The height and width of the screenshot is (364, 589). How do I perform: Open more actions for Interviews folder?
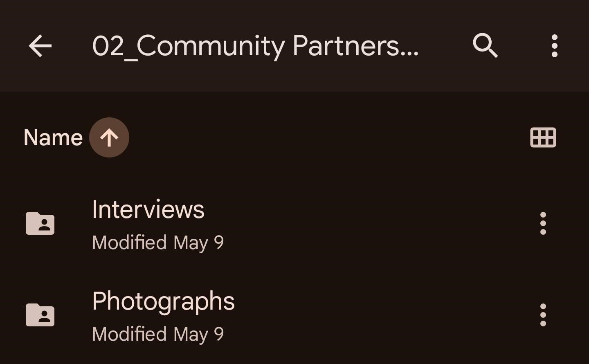(x=543, y=223)
